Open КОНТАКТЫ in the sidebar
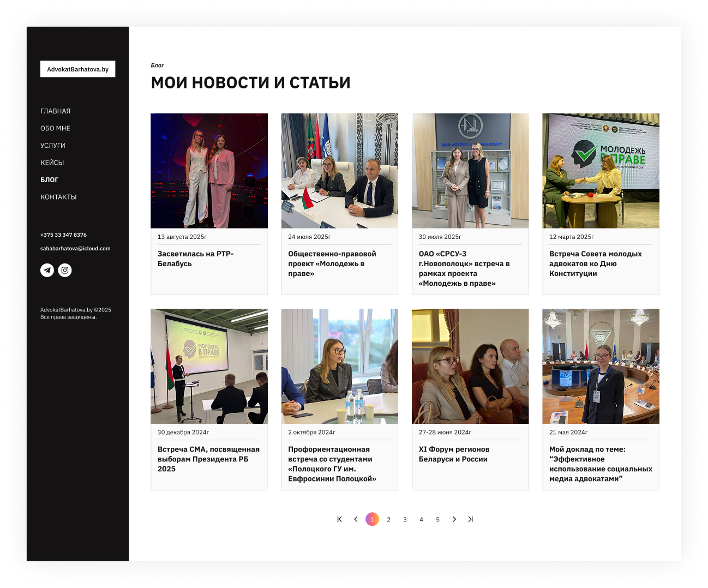Image resolution: width=708 pixels, height=588 pixels. click(x=58, y=197)
